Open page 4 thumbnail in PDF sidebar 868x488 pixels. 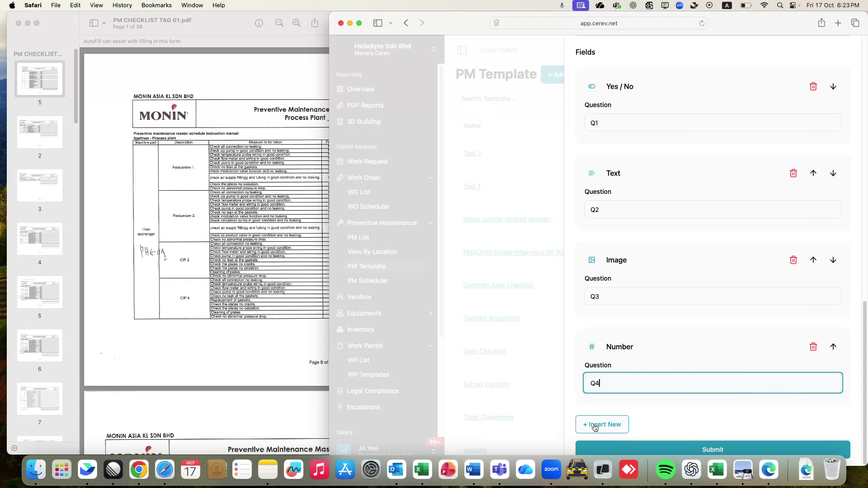(39, 239)
